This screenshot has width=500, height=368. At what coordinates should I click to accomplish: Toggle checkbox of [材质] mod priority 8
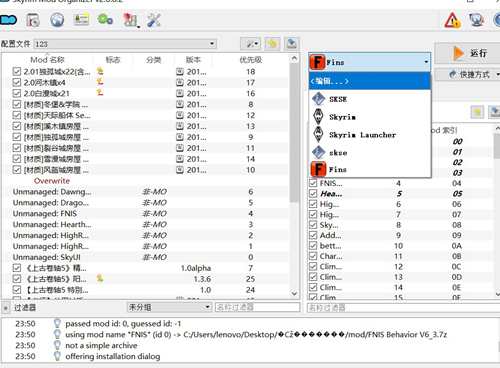pyautogui.click(x=17, y=104)
